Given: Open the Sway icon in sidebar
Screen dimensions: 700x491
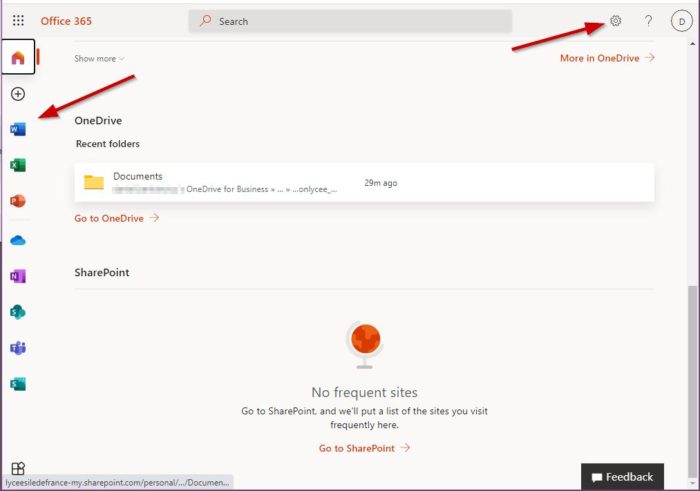Looking at the screenshot, I should 18,384.
